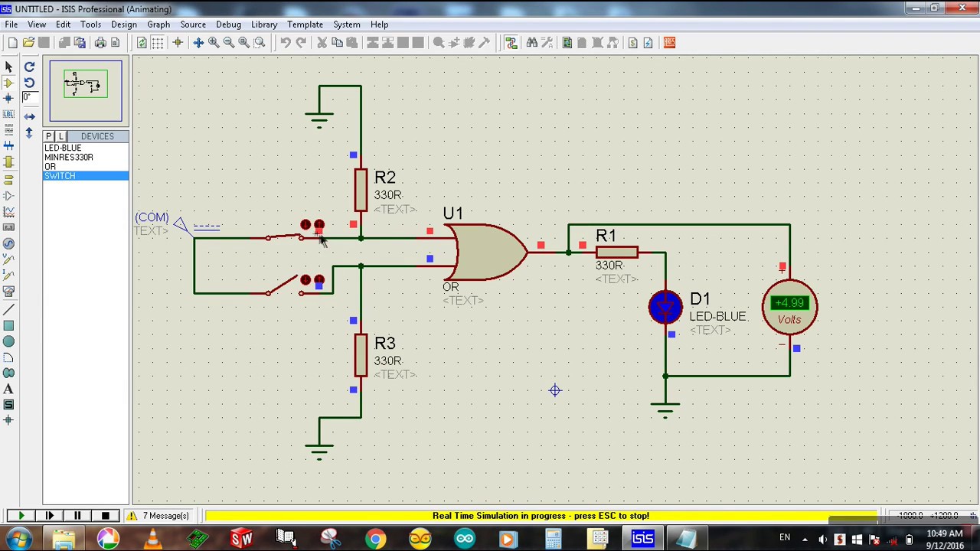The image size is (980, 551).
Task: Open search and tag with binoculars icon
Action: (532, 43)
